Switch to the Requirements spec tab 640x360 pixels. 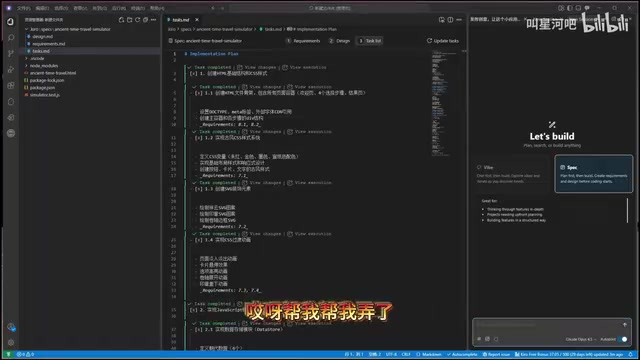(303, 41)
